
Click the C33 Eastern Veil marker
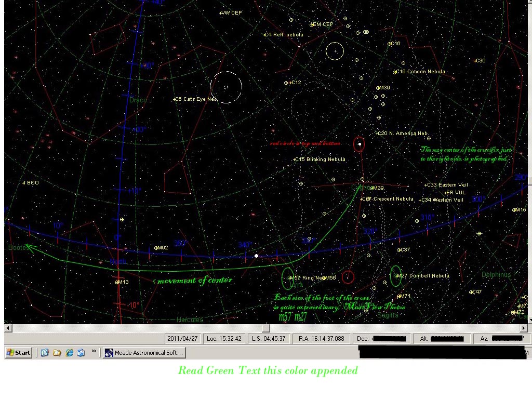[x=426, y=185]
